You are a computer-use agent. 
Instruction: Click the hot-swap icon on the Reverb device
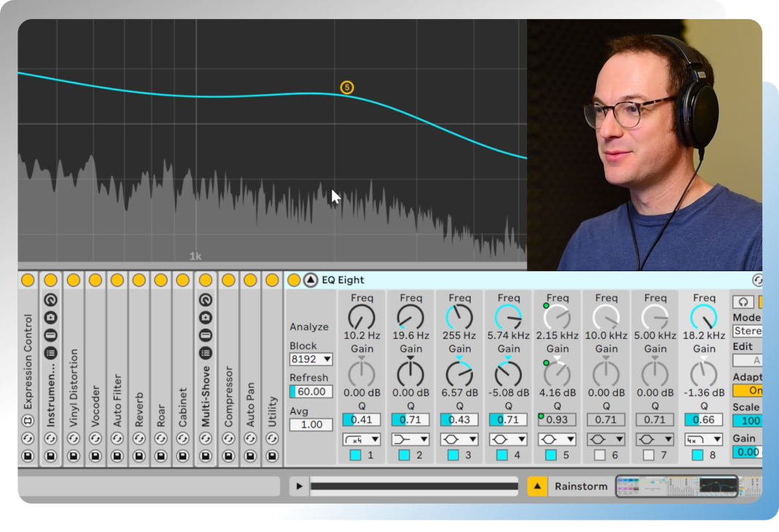click(x=139, y=438)
